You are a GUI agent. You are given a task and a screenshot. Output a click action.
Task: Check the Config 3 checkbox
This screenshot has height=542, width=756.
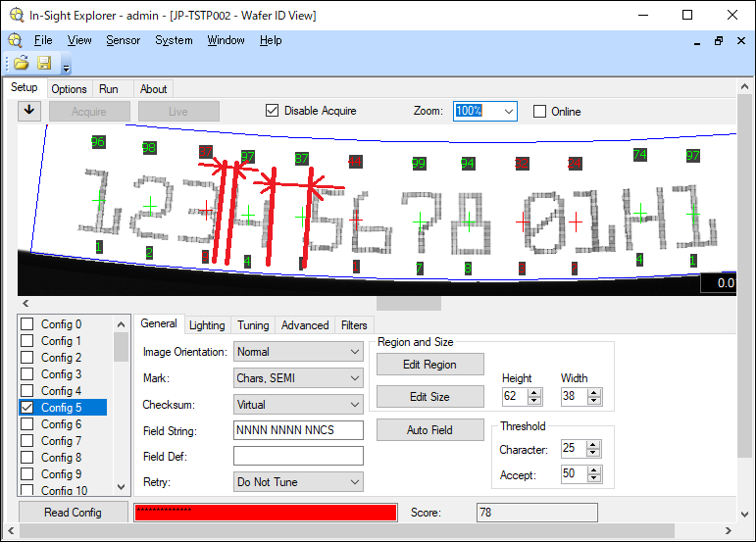pos(27,374)
